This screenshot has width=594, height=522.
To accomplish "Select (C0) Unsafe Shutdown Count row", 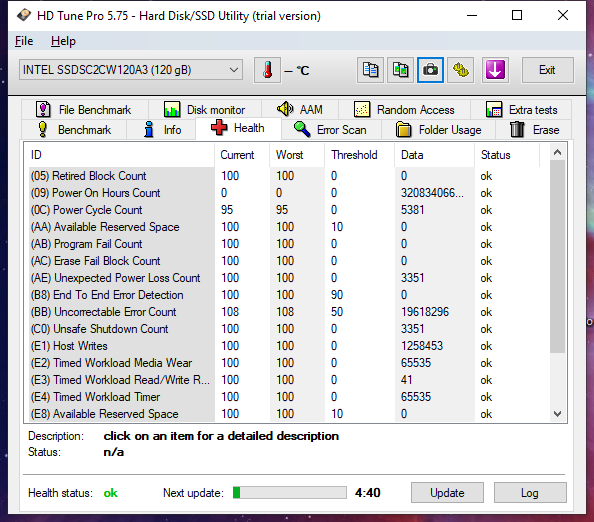I will (x=284, y=329).
